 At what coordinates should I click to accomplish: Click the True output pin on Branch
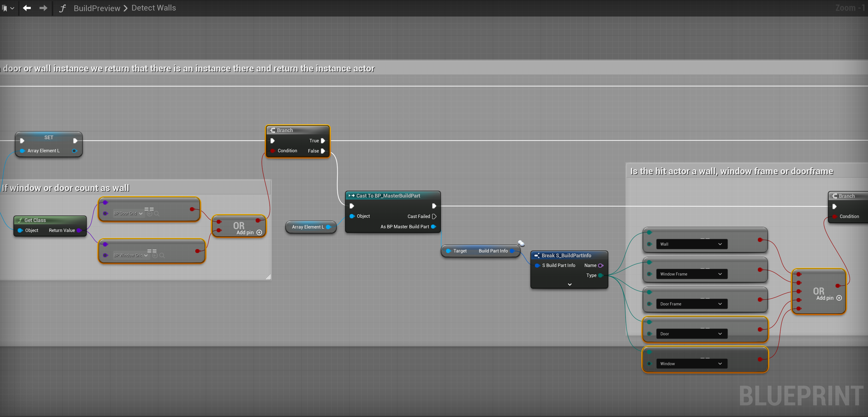(x=323, y=141)
